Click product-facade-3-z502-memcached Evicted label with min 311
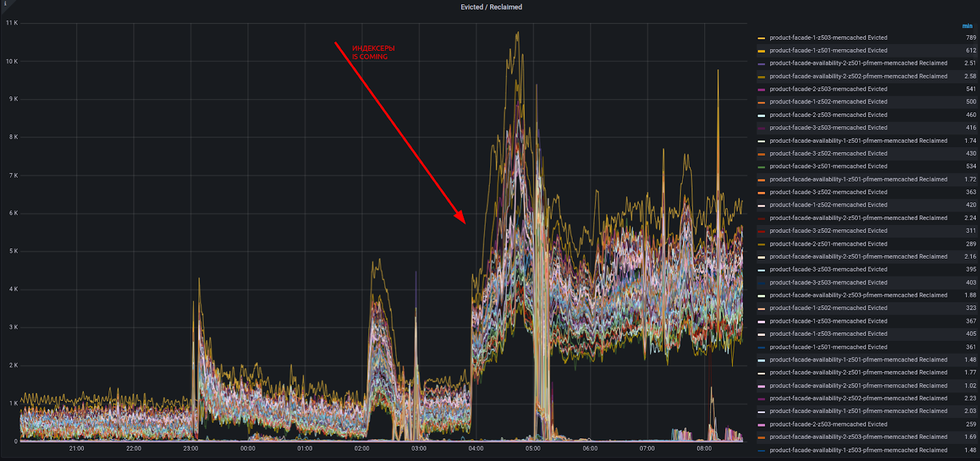 tap(829, 230)
